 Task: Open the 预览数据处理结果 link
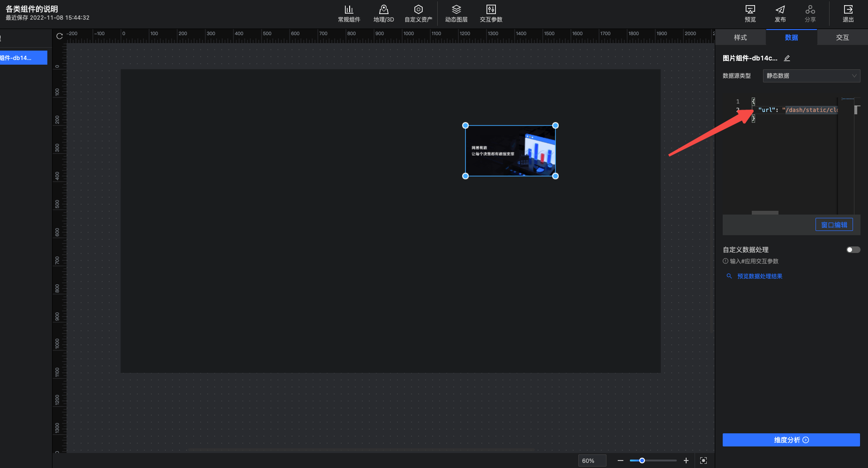[759, 276]
